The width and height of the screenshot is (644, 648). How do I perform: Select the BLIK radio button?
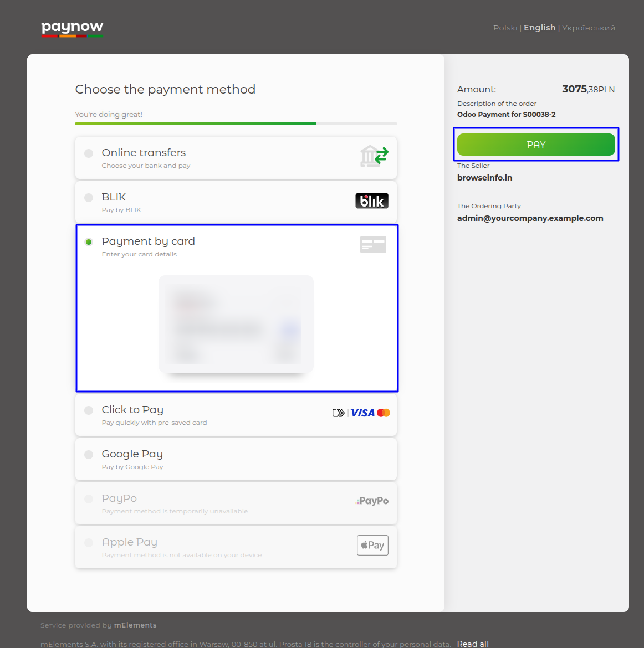pyautogui.click(x=89, y=198)
